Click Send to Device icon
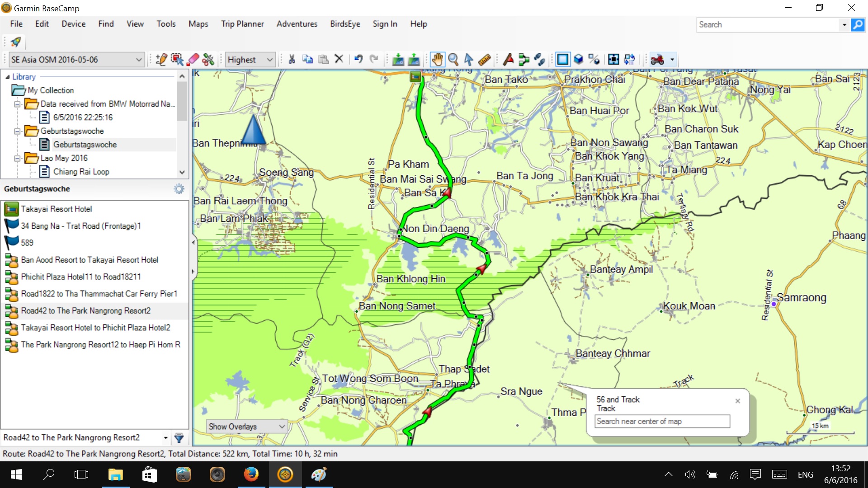Screen dimensions: 868x488 click(414, 59)
